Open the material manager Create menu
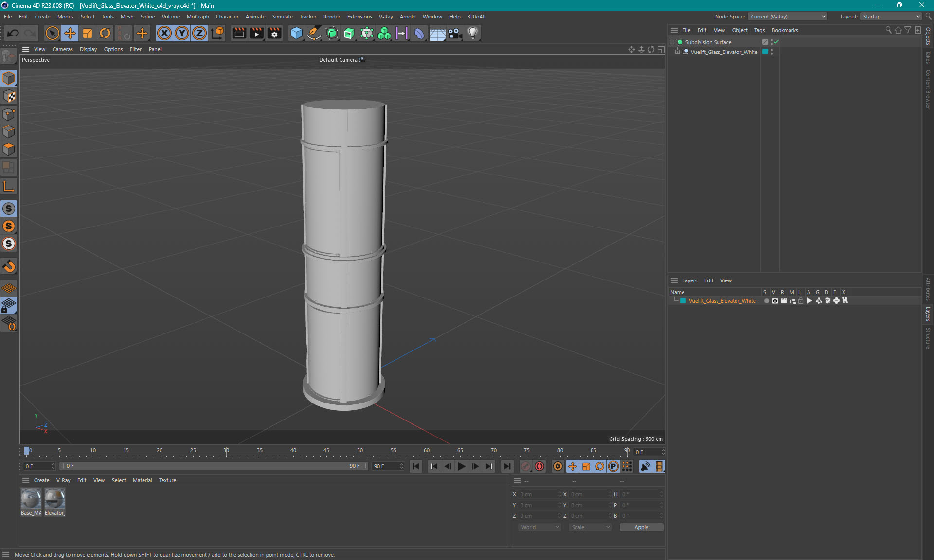 point(41,480)
